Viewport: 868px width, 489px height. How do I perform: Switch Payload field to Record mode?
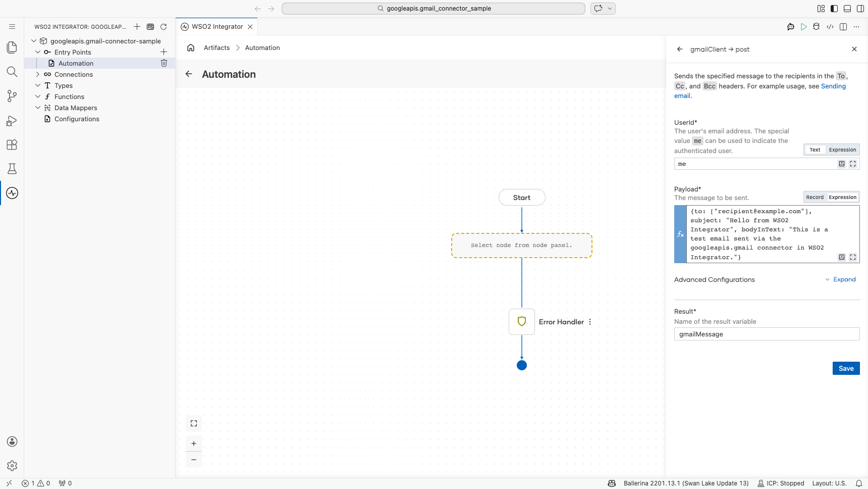pyautogui.click(x=815, y=198)
